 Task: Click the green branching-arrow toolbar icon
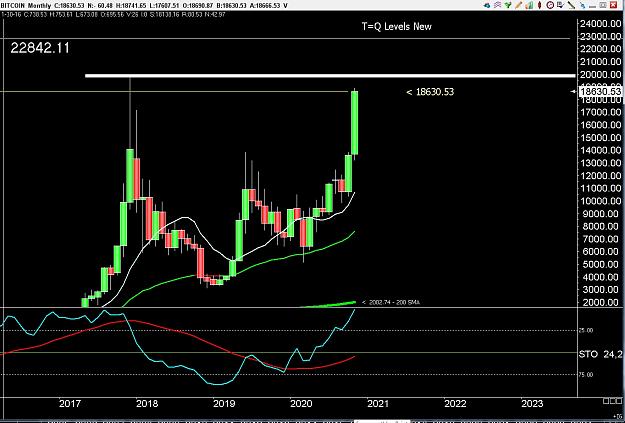click(x=508, y=5)
